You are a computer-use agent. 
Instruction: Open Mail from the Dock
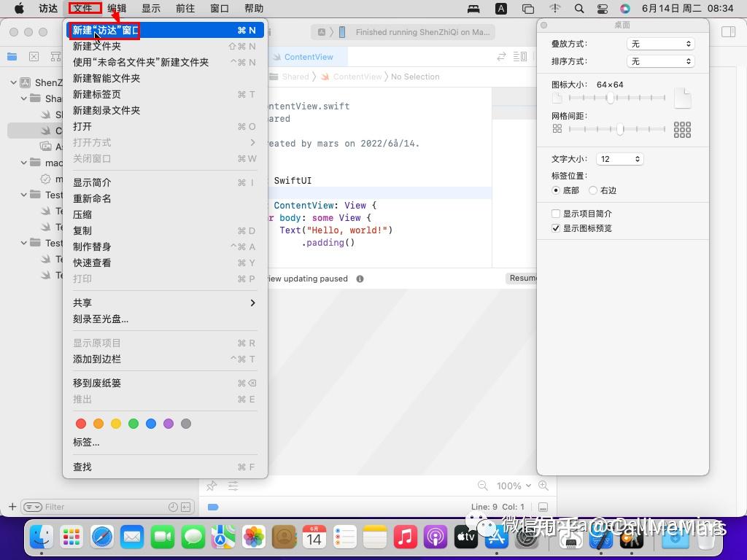pos(132,537)
